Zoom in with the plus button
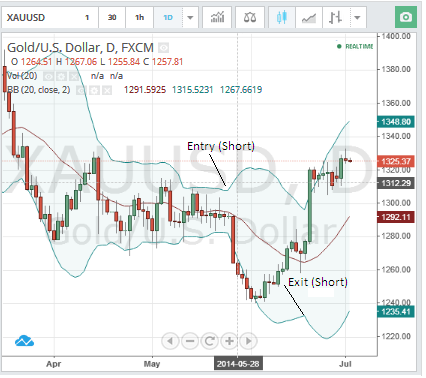Screen dimensions: 426x378 [x=229, y=341]
